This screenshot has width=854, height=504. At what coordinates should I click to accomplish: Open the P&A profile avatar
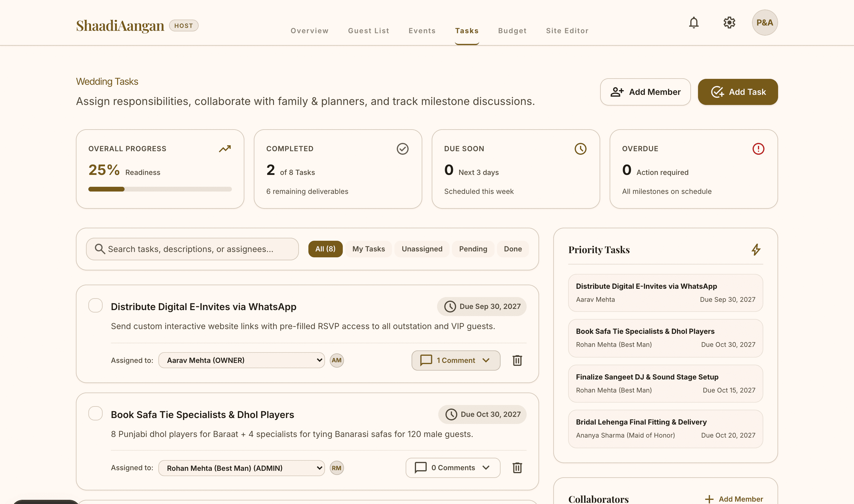pos(765,23)
